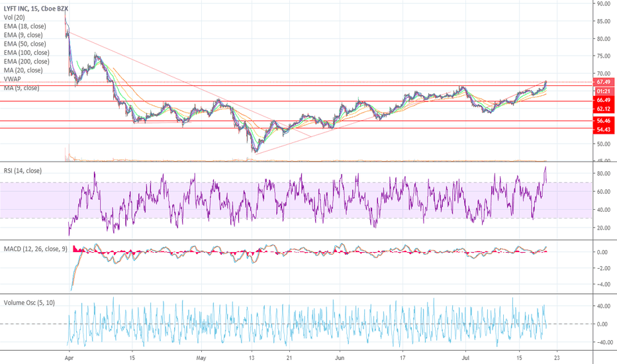Select the EMA (50, close) legend
The width and height of the screenshot is (617, 364).
[x=24, y=44]
